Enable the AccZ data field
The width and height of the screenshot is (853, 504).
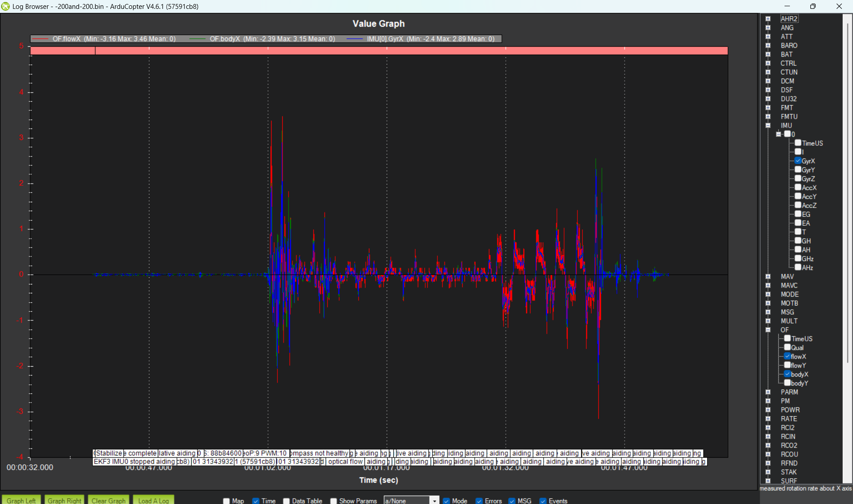(x=799, y=205)
